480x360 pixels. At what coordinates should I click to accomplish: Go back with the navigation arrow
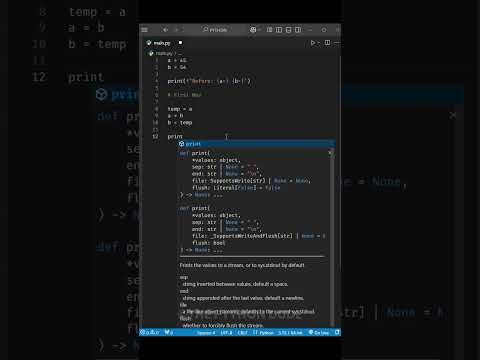coord(166,30)
